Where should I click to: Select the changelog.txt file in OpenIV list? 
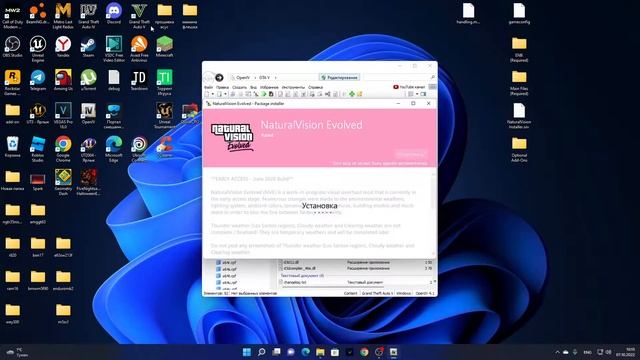click(x=295, y=282)
